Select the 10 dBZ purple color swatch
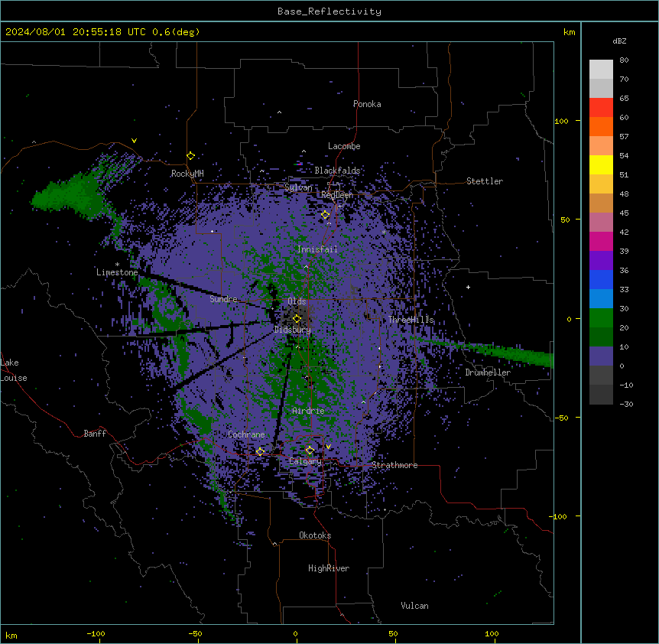The width and height of the screenshot is (659, 644). click(601, 356)
